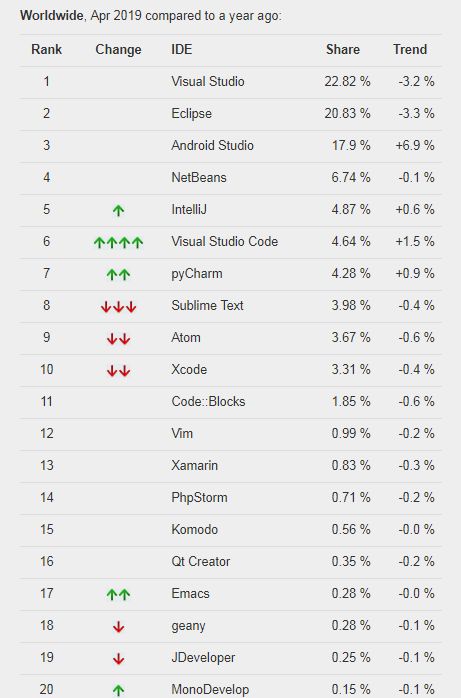This screenshot has width=461, height=698.
Task: Click the 22.82 % share value
Action: coord(348,81)
